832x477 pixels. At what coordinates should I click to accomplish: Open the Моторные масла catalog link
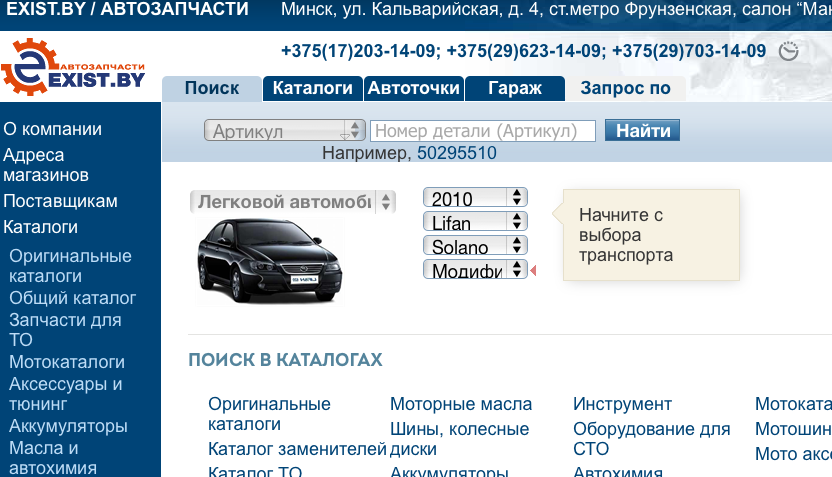coord(461,404)
